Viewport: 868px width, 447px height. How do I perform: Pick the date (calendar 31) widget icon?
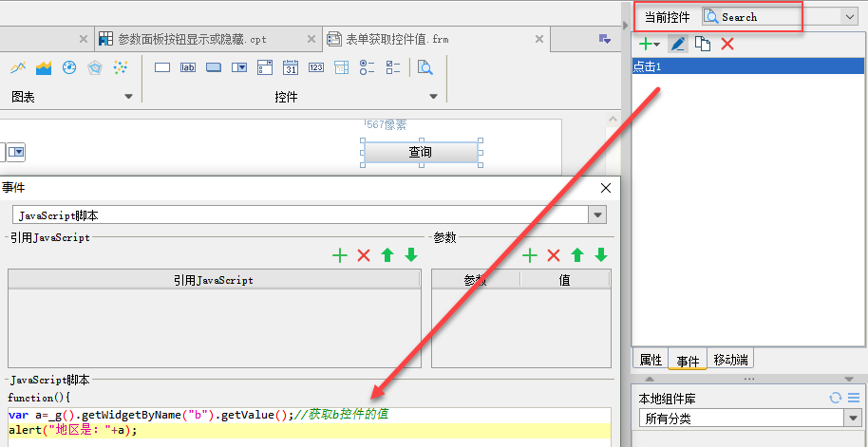291,67
